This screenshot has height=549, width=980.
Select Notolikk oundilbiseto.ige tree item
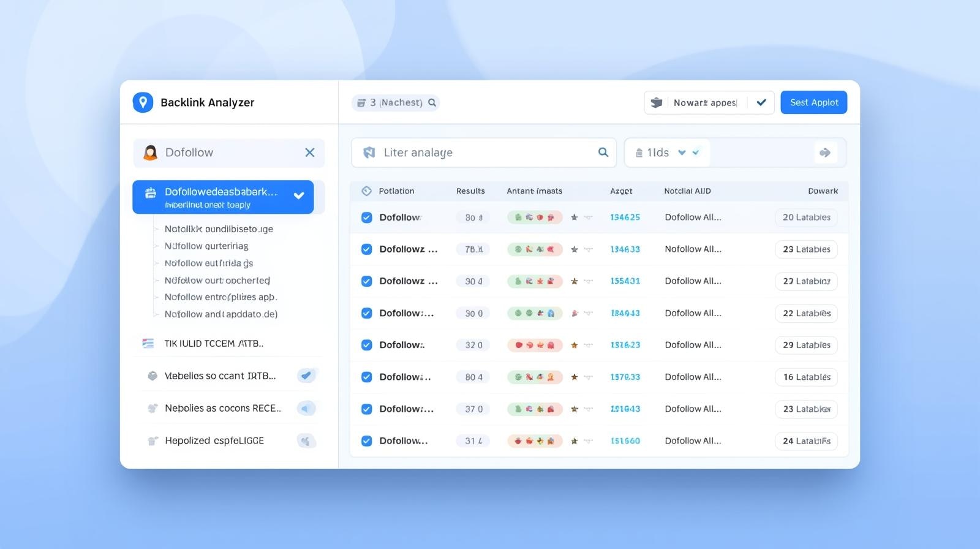219,229
